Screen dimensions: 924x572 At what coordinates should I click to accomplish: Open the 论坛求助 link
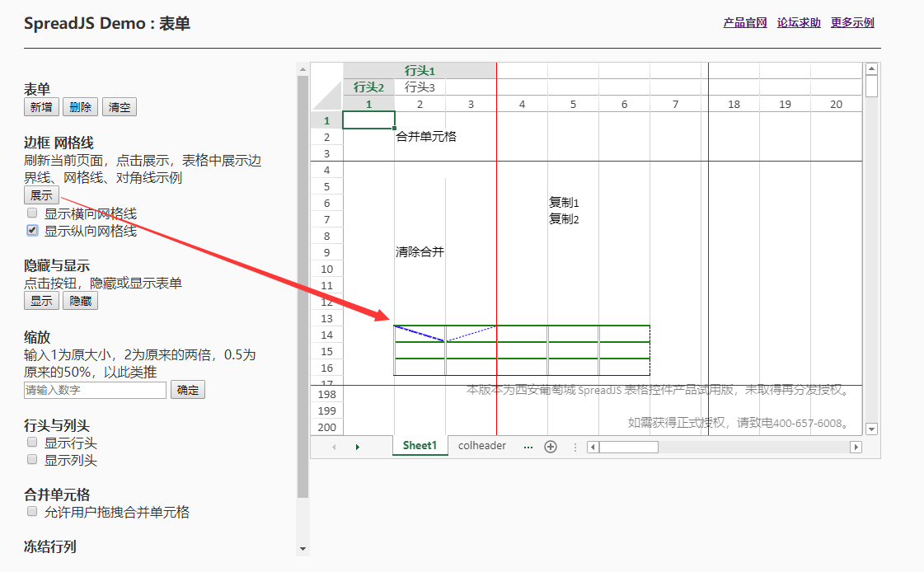(799, 23)
